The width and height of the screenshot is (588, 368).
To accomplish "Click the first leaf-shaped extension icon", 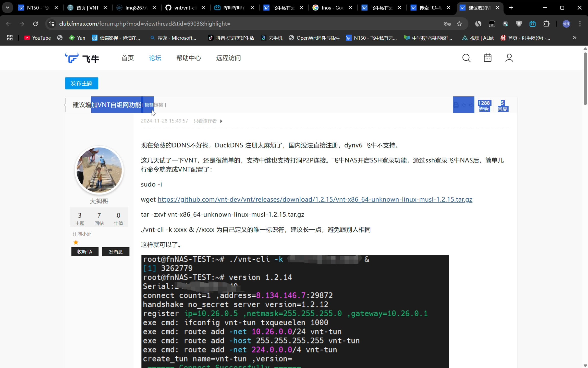I will tap(478, 24).
